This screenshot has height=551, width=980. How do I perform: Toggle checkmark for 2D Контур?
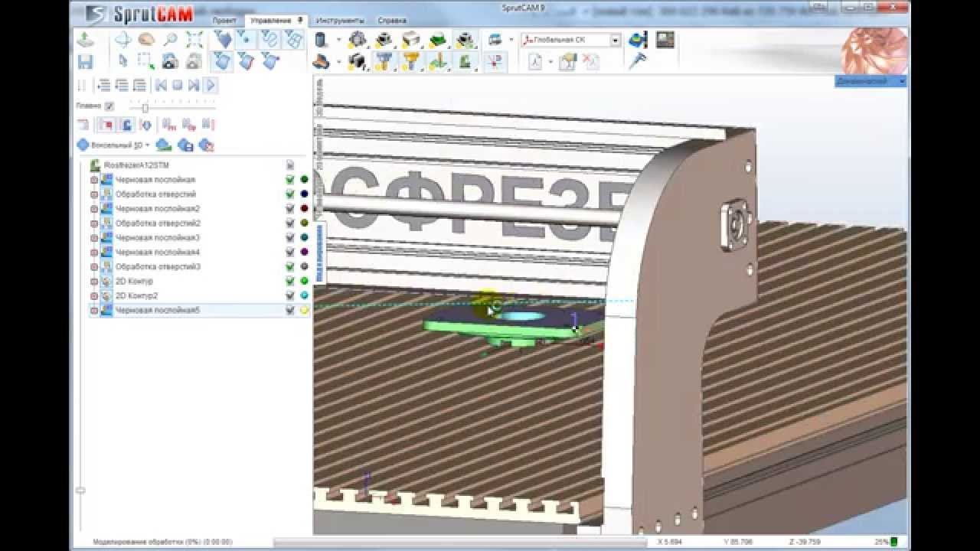pyautogui.click(x=290, y=281)
